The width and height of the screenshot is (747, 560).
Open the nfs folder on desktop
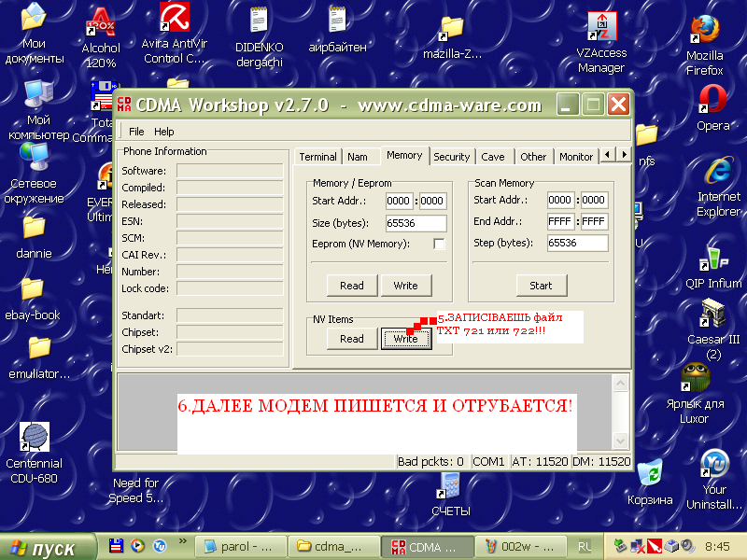[646, 146]
